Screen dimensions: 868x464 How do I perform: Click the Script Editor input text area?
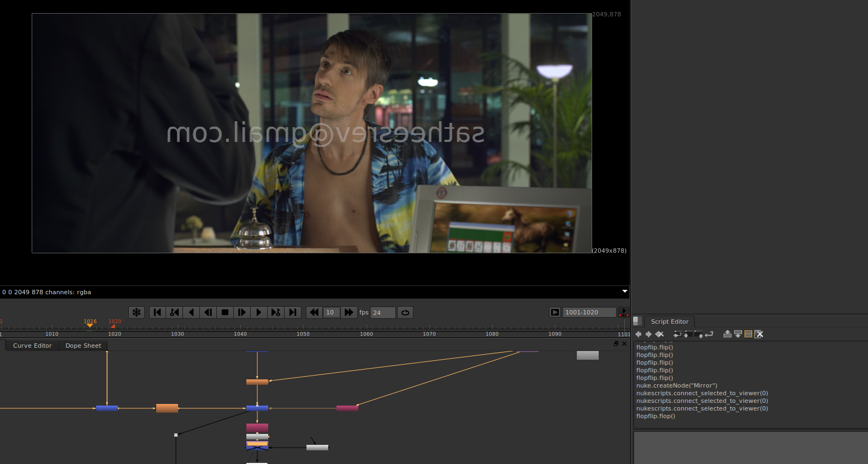click(x=751, y=448)
